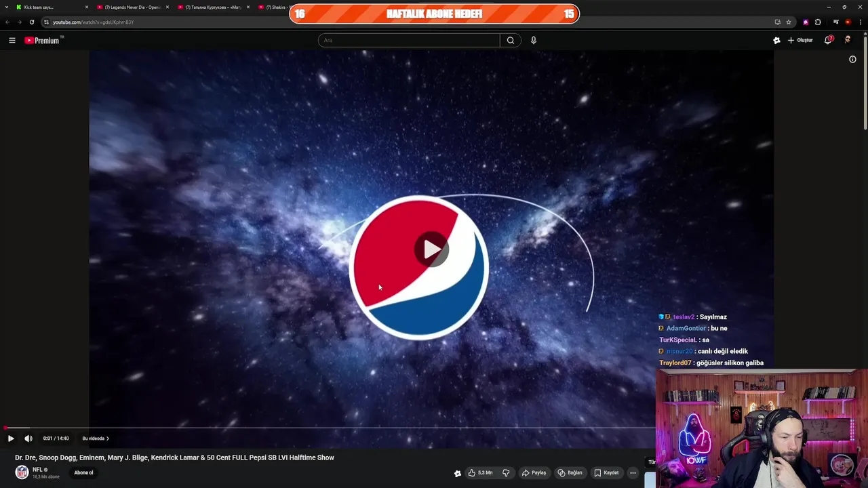Mute the video with speaker icon

(x=28, y=439)
